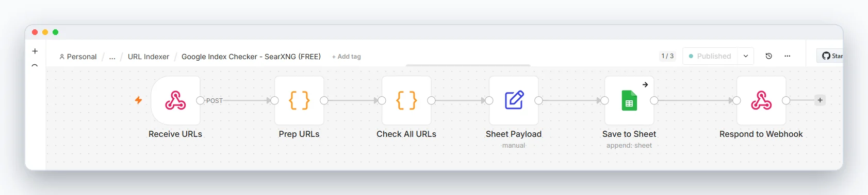Open the Receive URLs webhook node
868x195 pixels.
pyautogui.click(x=175, y=100)
